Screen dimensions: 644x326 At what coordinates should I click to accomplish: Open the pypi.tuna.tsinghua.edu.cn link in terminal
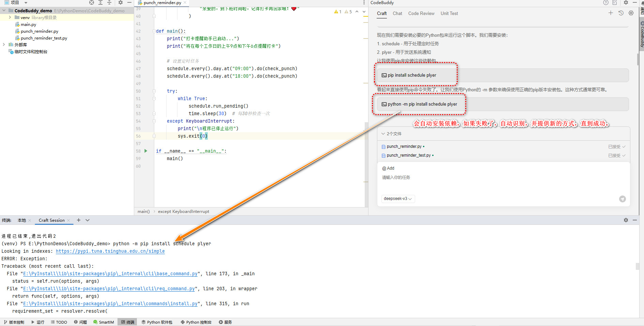pos(110,251)
